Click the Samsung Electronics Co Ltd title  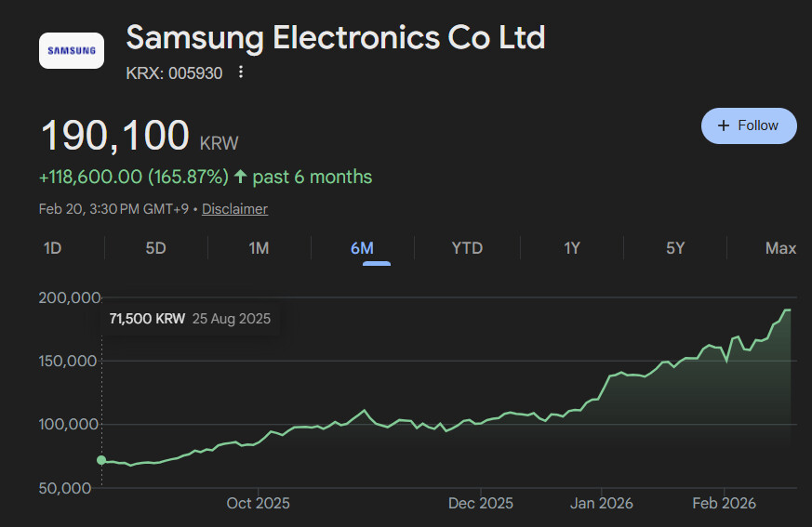335,38
